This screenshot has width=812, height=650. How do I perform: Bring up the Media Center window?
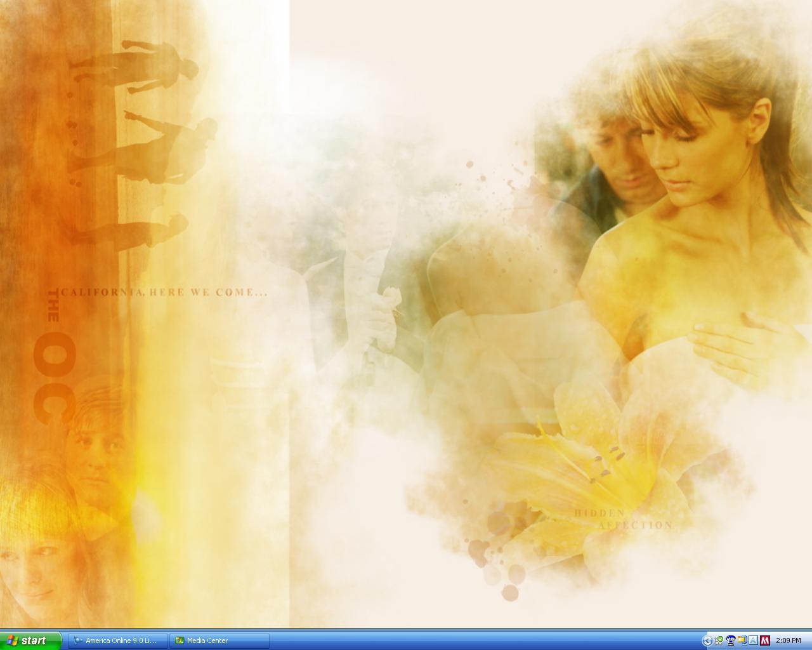(x=218, y=640)
